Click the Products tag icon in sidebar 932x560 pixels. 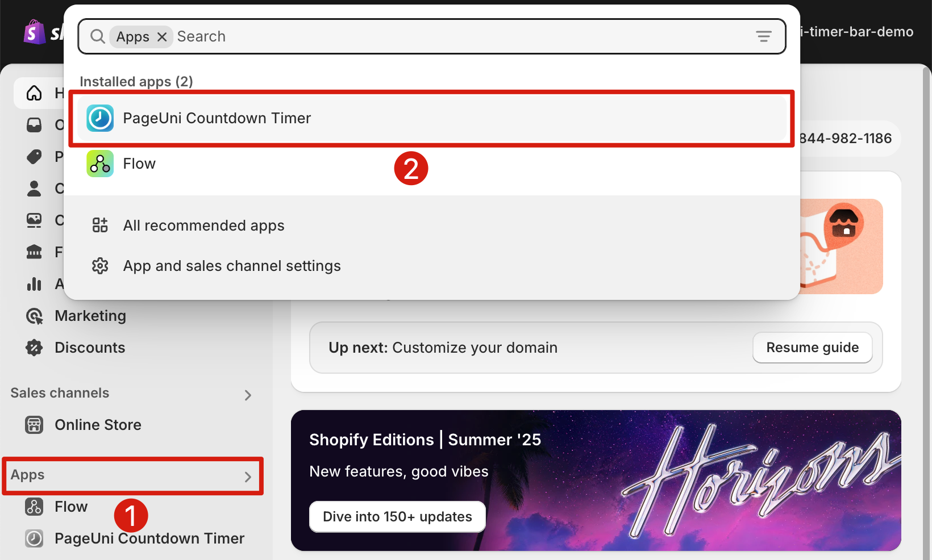34,157
